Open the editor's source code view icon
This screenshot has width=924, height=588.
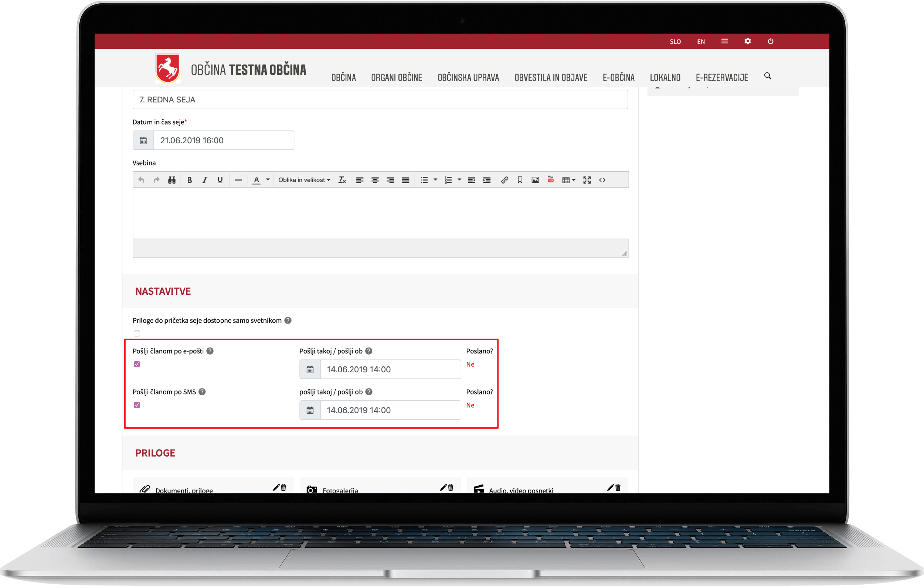tap(602, 180)
